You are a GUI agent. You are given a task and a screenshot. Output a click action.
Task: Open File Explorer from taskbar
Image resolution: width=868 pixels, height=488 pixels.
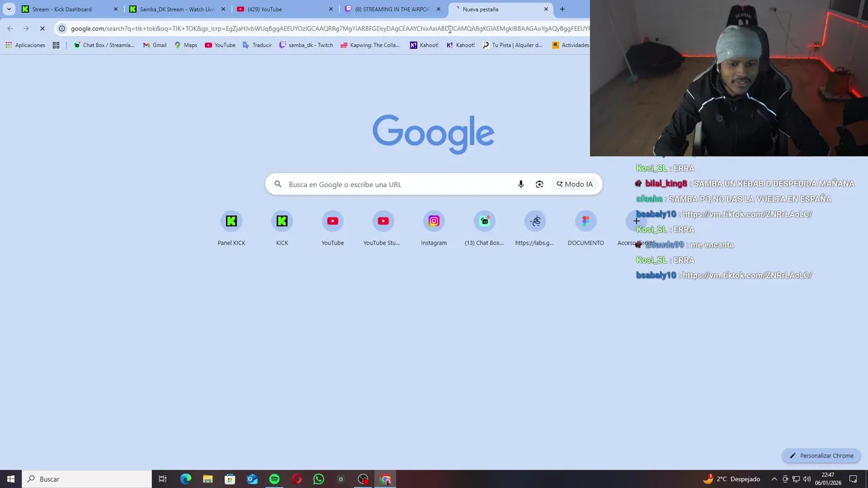pos(208,479)
